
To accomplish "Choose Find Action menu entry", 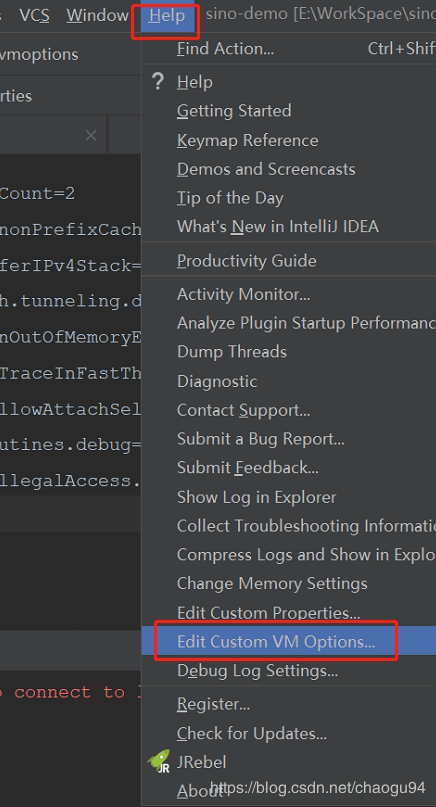I will click(x=289, y=48).
